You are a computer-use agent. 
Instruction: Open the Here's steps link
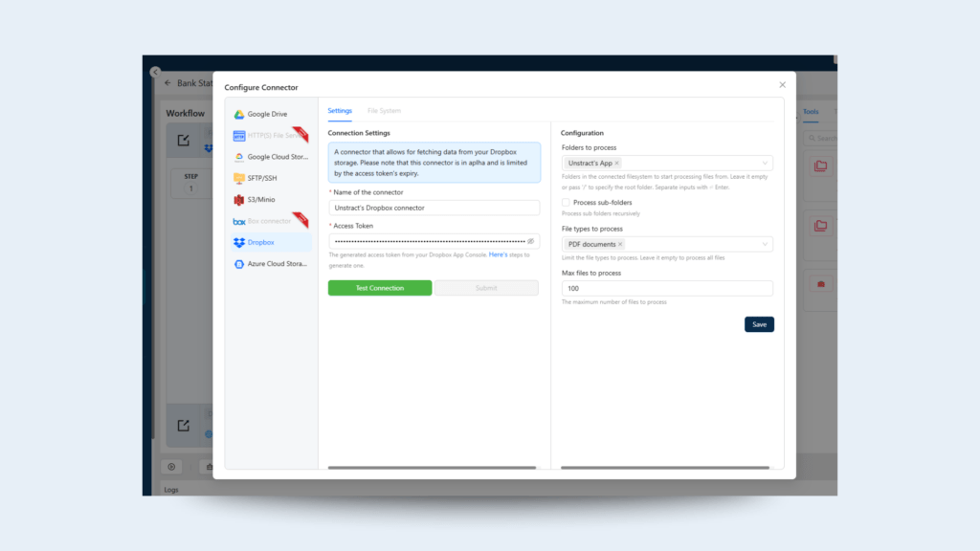(498, 254)
